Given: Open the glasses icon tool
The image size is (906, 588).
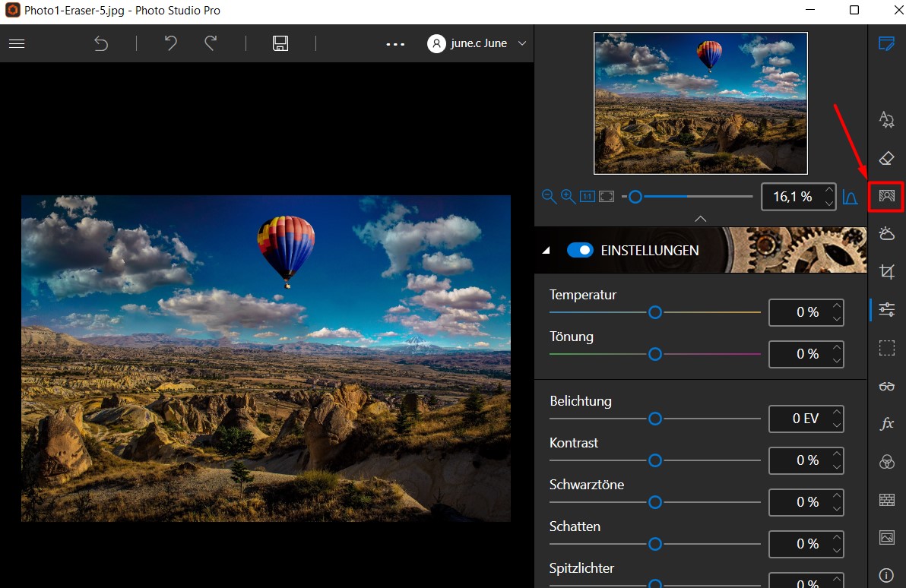Looking at the screenshot, I should point(886,386).
